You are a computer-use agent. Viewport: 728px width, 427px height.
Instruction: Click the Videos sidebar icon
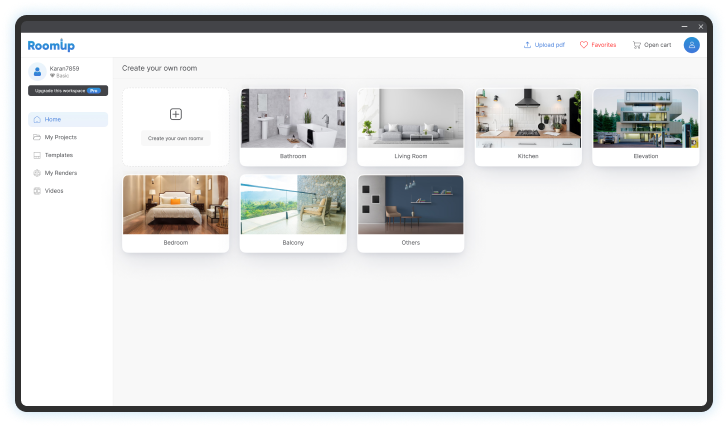[x=37, y=190]
